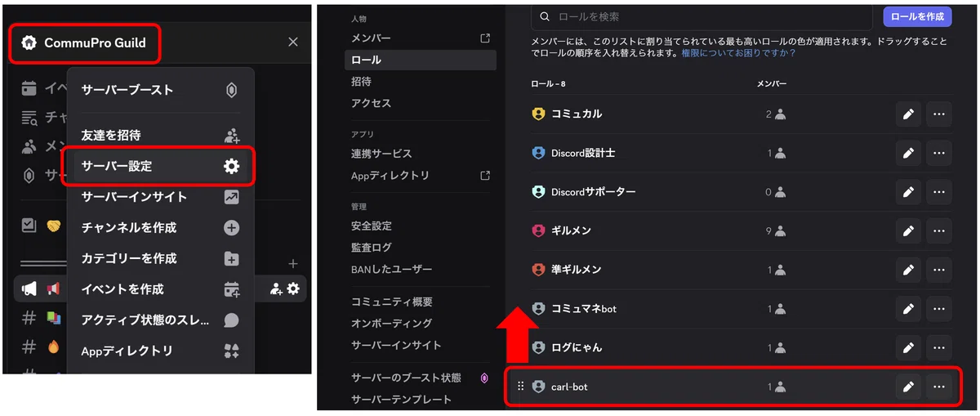Select the Discordサポーター role name
Screen dimensions: 980x416
[x=593, y=192]
